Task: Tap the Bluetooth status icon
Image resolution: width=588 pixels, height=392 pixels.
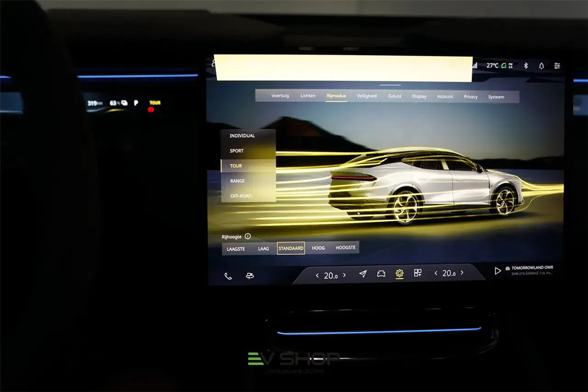Action: click(x=526, y=66)
